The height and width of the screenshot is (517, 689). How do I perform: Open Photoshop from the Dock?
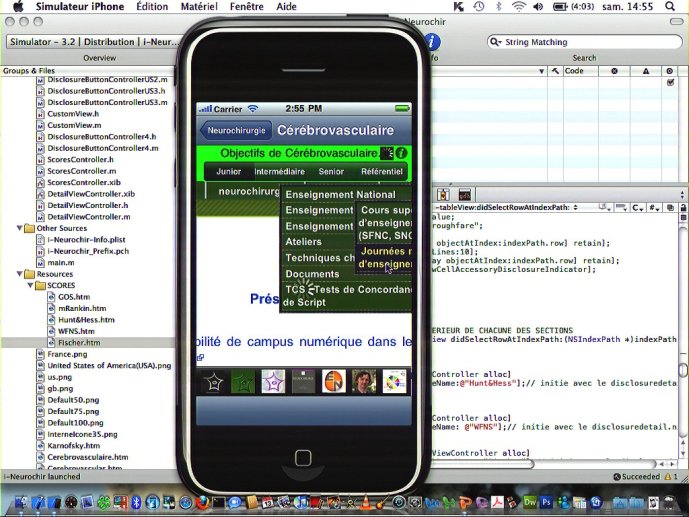tap(546, 502)
